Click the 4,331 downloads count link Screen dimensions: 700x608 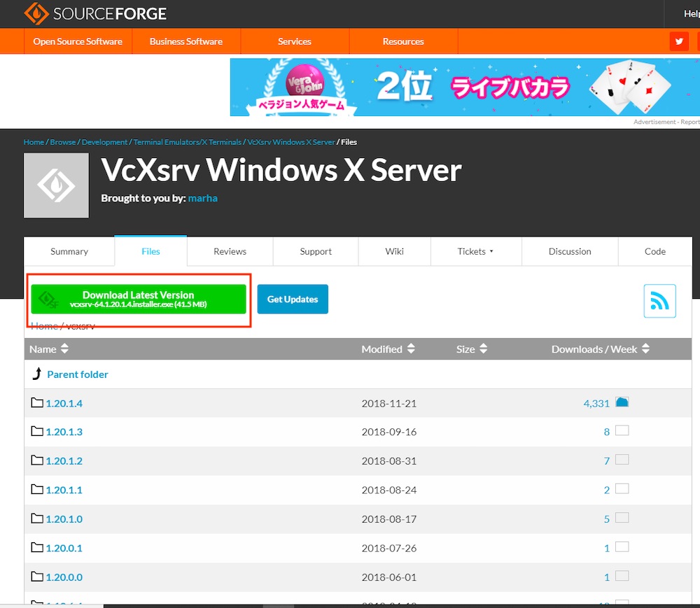click(596, 403)
